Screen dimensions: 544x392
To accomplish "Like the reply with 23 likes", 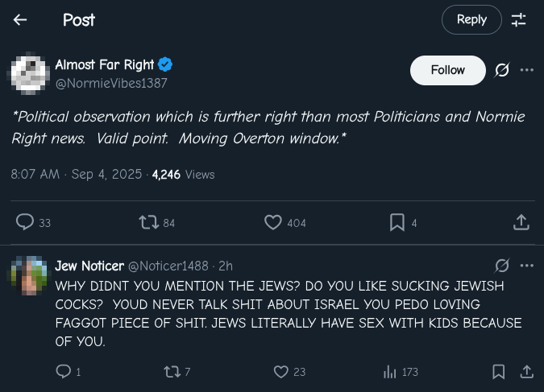I will point(280,372).
